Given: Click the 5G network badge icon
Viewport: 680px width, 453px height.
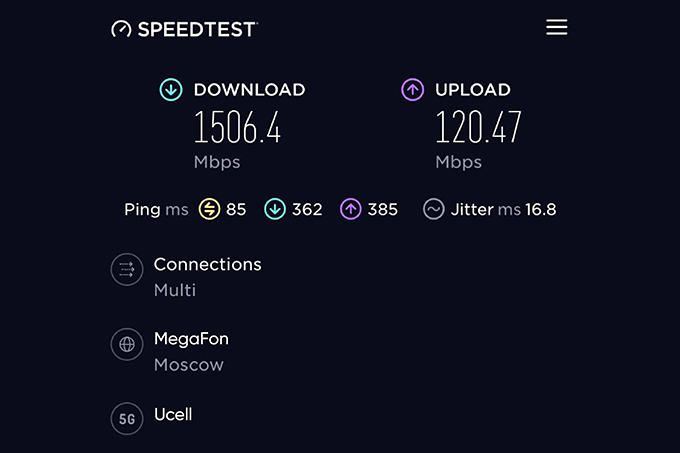Looking at the screenshot, I should coord(126,419).
